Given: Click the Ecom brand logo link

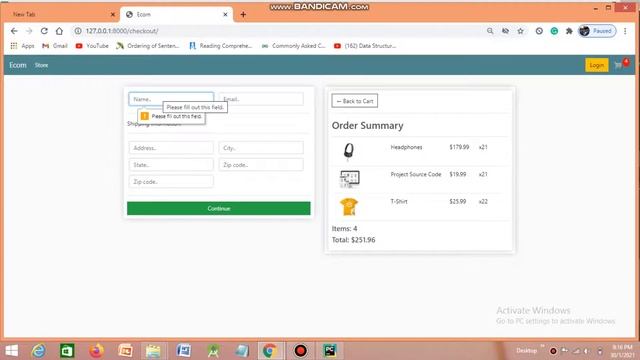Looking at the screenshot, I should 18,65.
